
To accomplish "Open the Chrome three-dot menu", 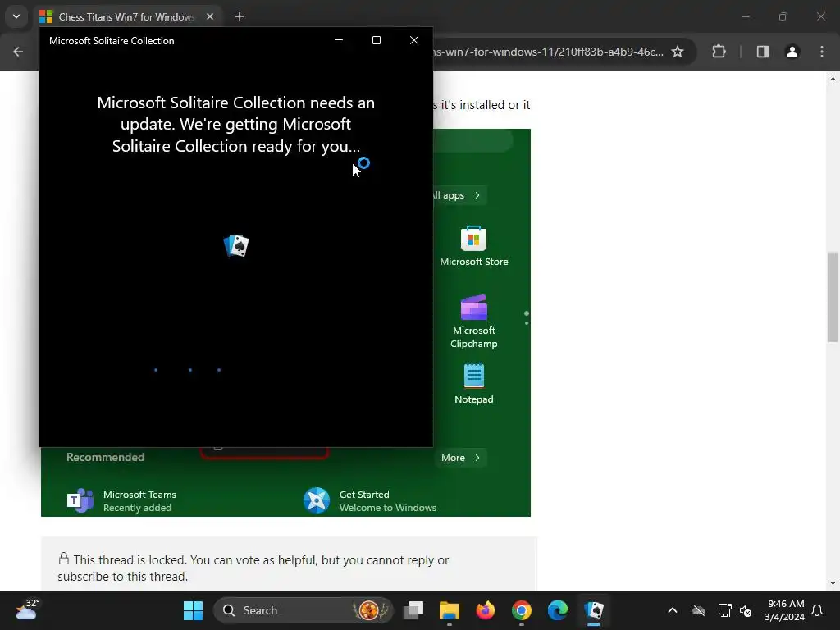I will click(822, 52).
